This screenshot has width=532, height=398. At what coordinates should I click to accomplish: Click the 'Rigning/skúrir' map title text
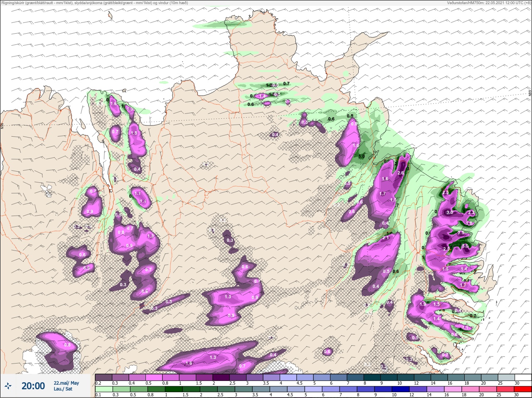[14, 2]
